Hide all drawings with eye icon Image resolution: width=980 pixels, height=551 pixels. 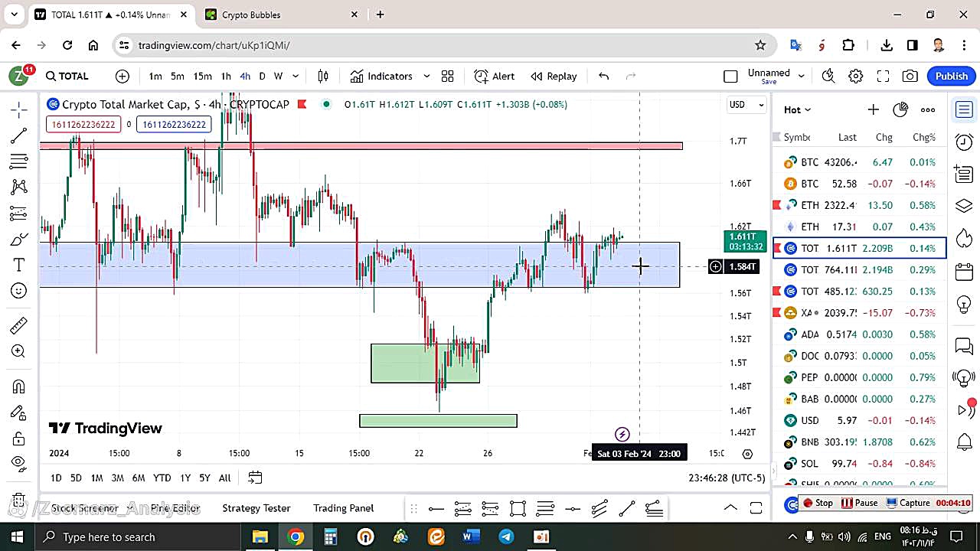pos(19,463)
